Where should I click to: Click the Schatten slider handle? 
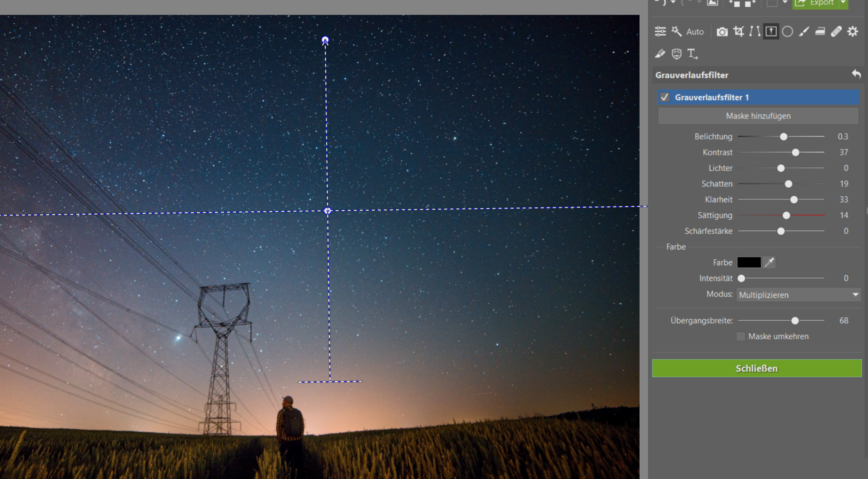(x=788, y=184)
